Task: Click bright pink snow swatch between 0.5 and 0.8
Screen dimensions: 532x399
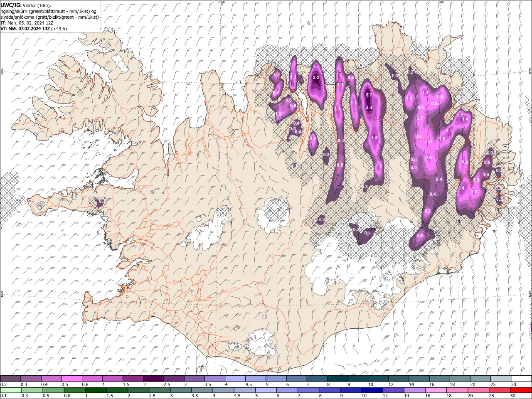Action: [71, 379]
